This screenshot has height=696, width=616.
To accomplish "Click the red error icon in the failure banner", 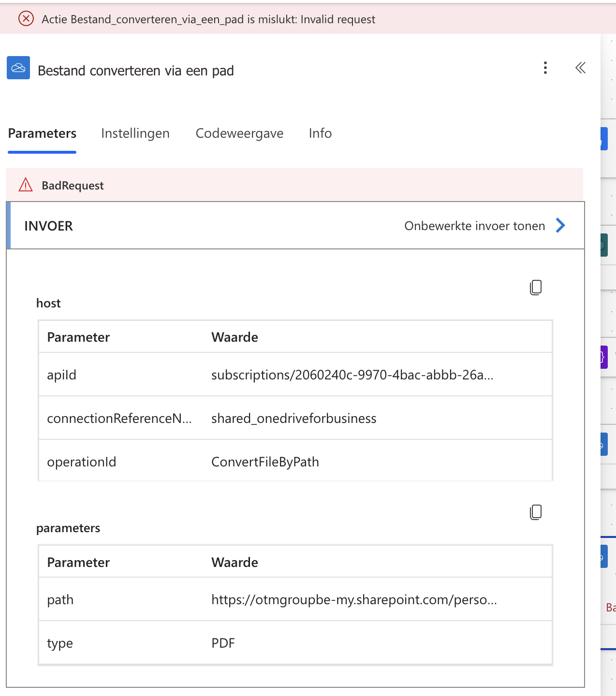I will (26, 19).
